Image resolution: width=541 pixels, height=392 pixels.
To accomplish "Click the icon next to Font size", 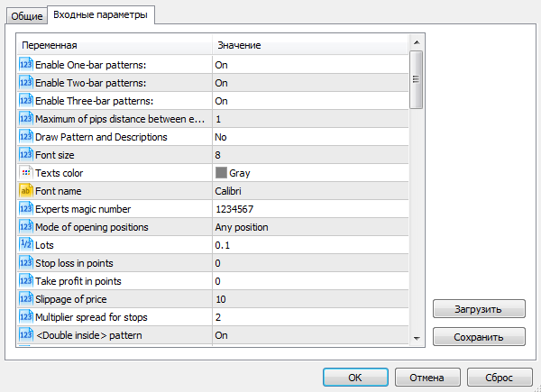I will (x=25, y=155).
